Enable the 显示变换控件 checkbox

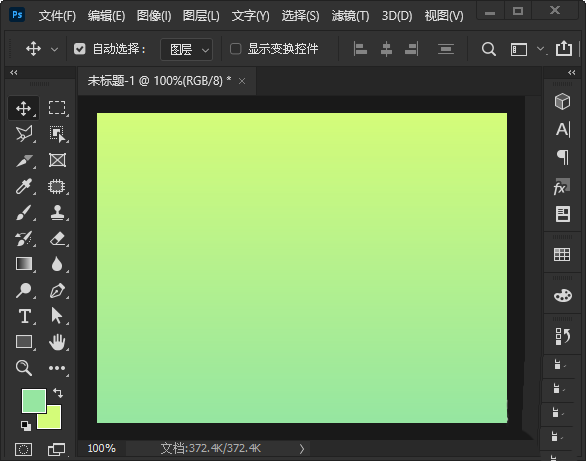235,49
